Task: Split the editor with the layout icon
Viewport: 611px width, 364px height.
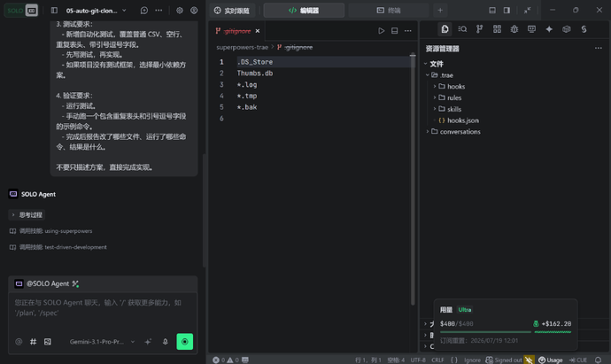Action: point(394,31)
